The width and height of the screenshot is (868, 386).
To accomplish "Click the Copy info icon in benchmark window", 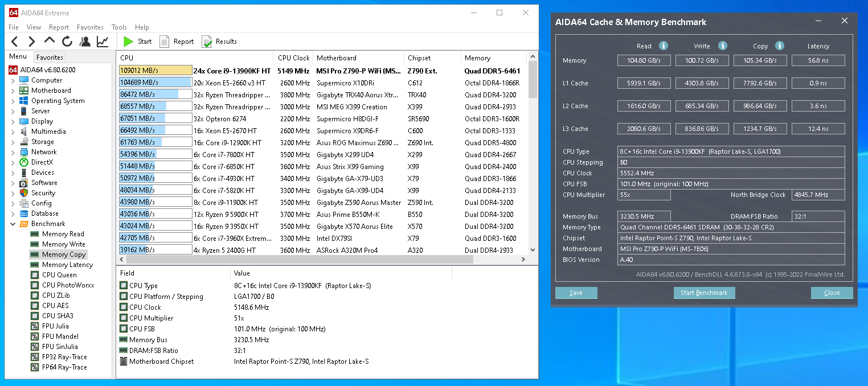I will (780, 46).
